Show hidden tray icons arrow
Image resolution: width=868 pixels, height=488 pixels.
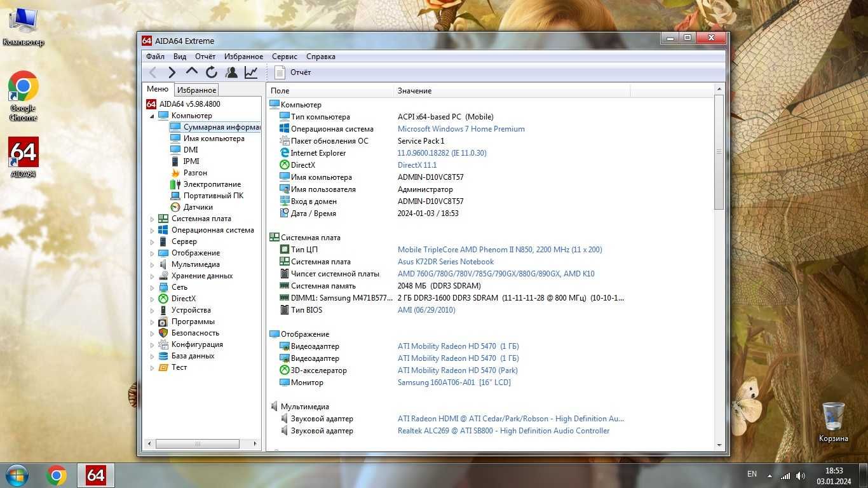tap(770, 475)
